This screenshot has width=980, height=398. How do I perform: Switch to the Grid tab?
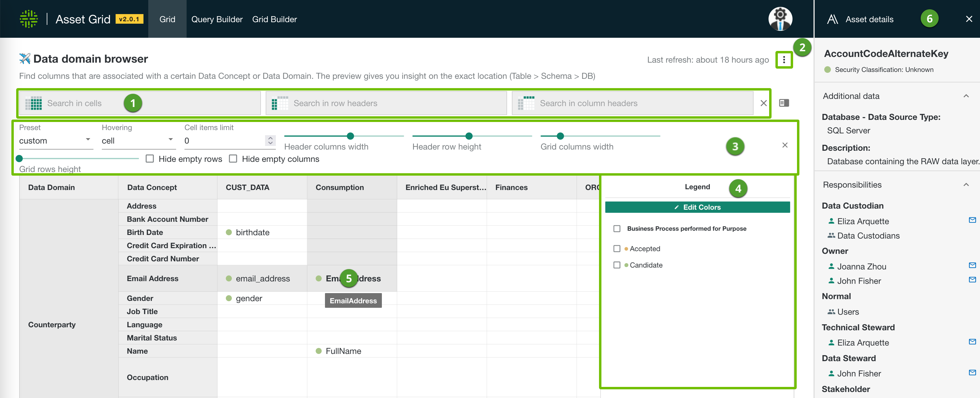[167, 19]
